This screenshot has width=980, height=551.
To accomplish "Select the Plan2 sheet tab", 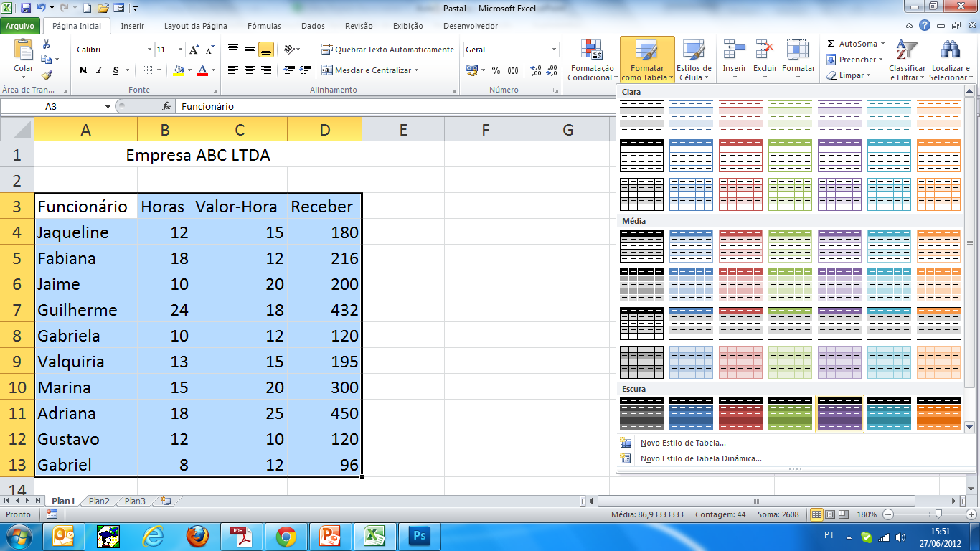I will tap(99, 501).
